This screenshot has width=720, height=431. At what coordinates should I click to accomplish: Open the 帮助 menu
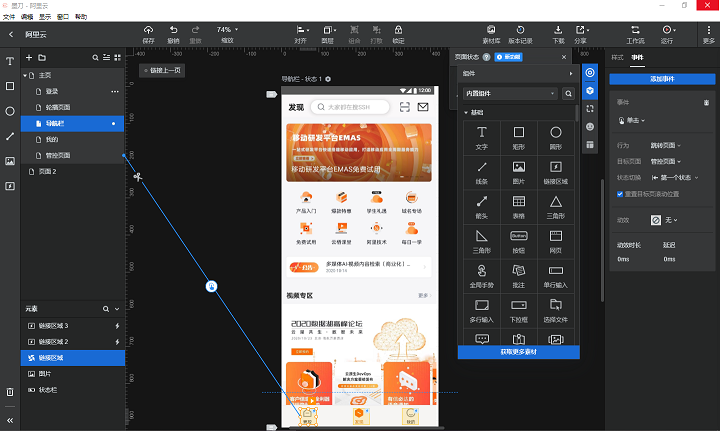(81, 17)
